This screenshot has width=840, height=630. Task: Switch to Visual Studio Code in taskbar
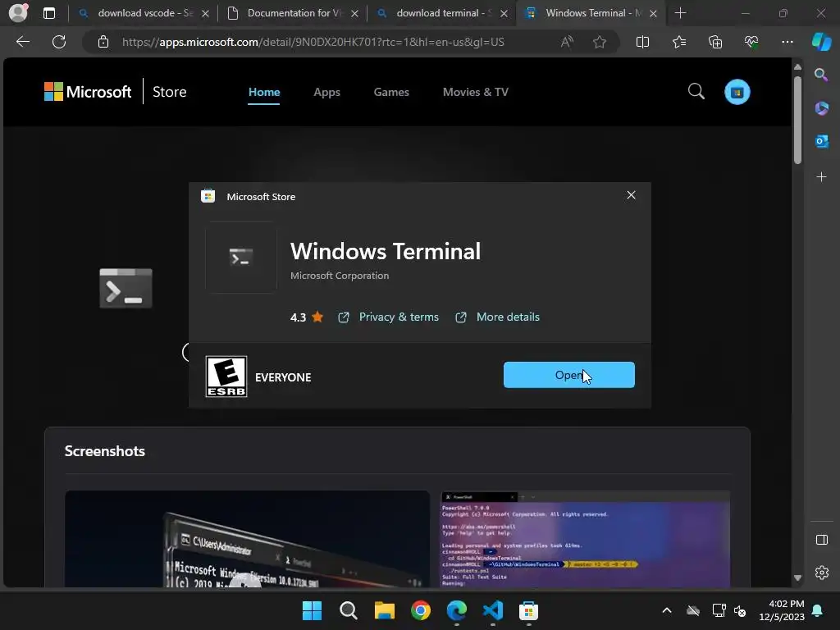pos(492,610)
